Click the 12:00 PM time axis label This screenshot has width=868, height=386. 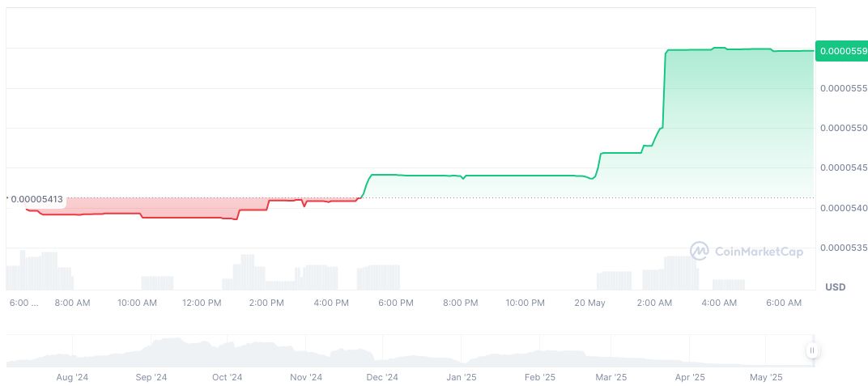(x=202, y=303)
